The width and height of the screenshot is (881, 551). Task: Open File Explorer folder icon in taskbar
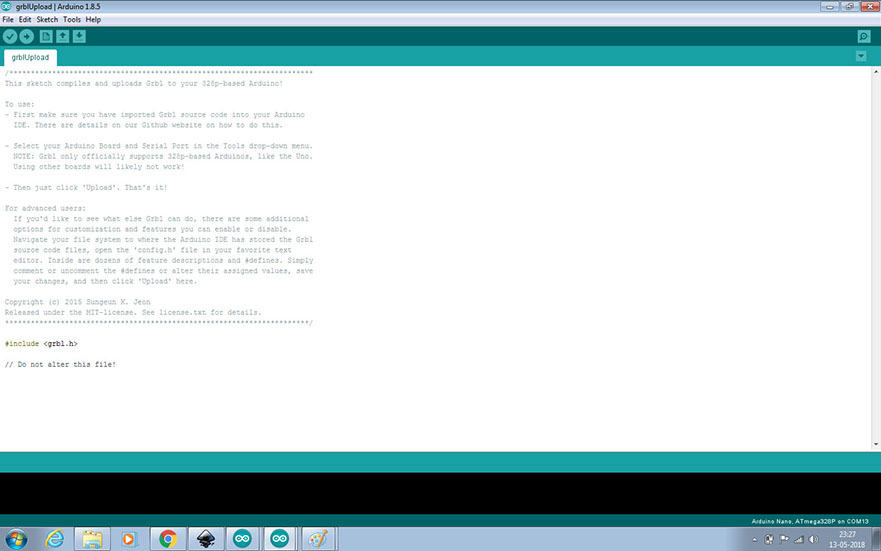click(92, 539)
